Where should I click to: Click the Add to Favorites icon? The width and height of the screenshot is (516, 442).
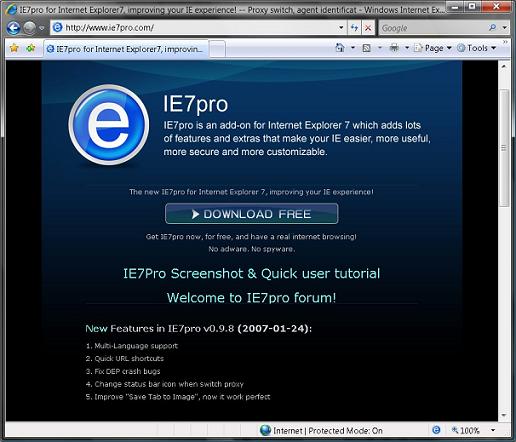tap(31, 49)
